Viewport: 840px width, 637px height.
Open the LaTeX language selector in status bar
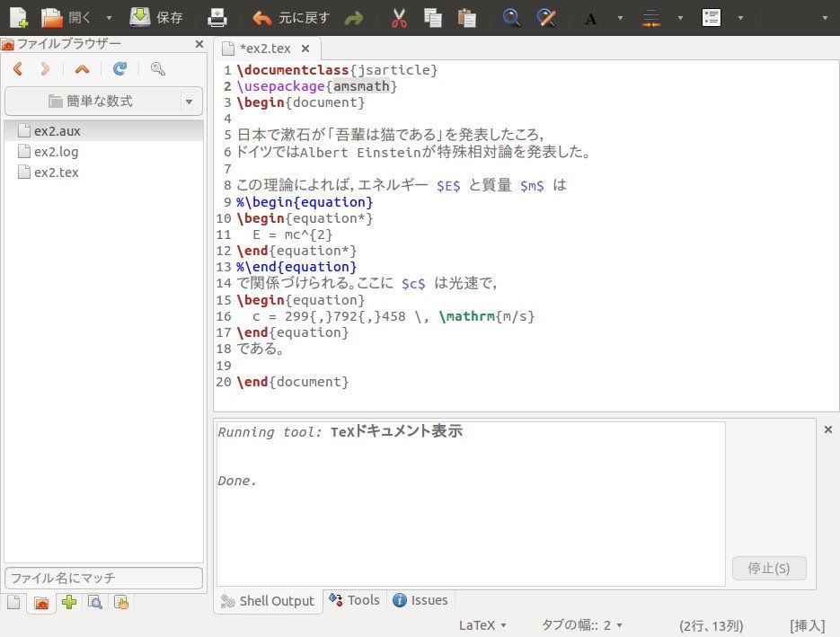[482, 625]
